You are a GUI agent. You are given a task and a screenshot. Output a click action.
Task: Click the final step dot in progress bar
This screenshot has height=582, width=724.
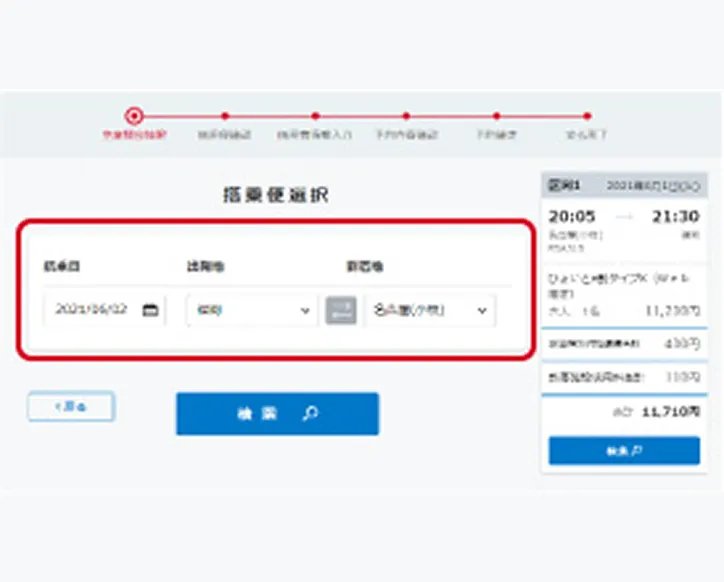[x=587, y=116]
